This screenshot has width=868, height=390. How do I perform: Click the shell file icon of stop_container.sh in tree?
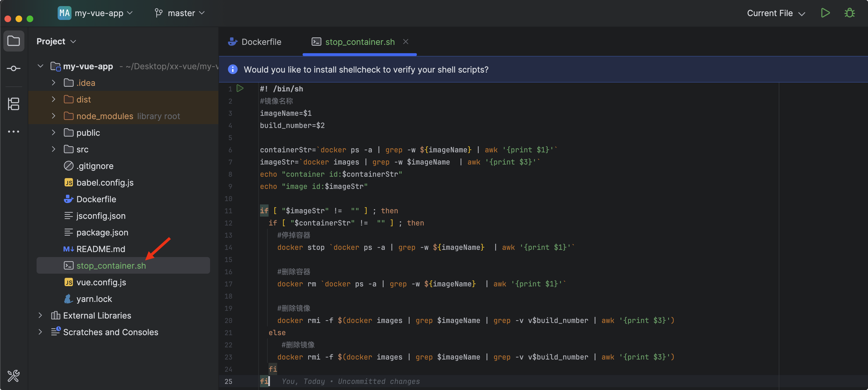click(68, 265)
